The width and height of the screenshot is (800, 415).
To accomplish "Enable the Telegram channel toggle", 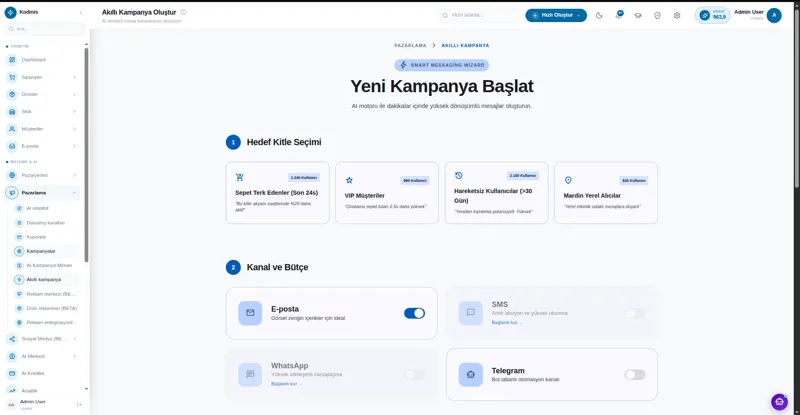I will 635,375.
